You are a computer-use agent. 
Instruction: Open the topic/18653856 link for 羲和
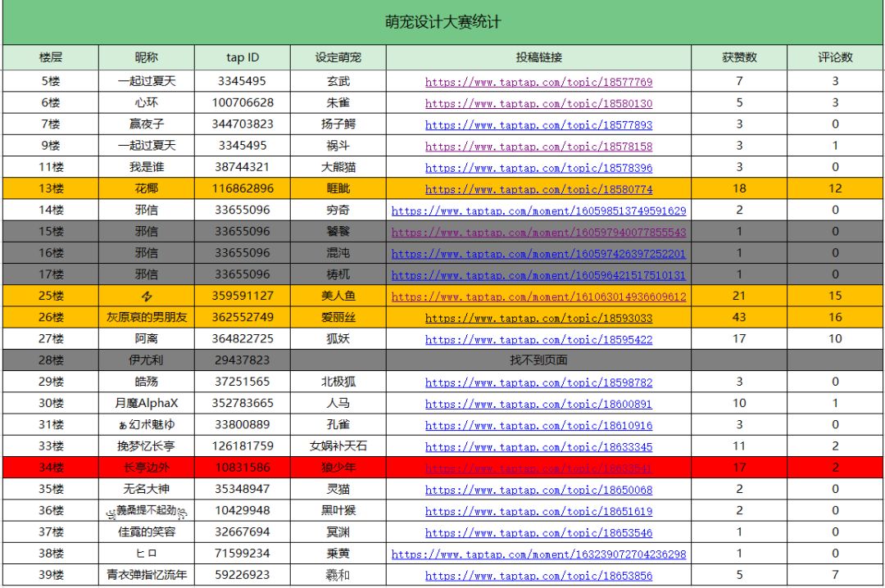pyautogui.click(x=538, y=575)
